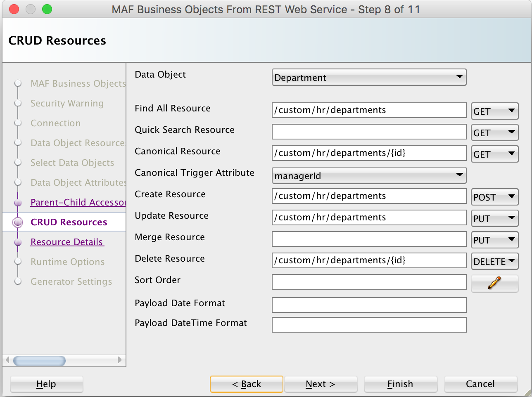Select the CRUD Resources wizard step

point(69,222)
